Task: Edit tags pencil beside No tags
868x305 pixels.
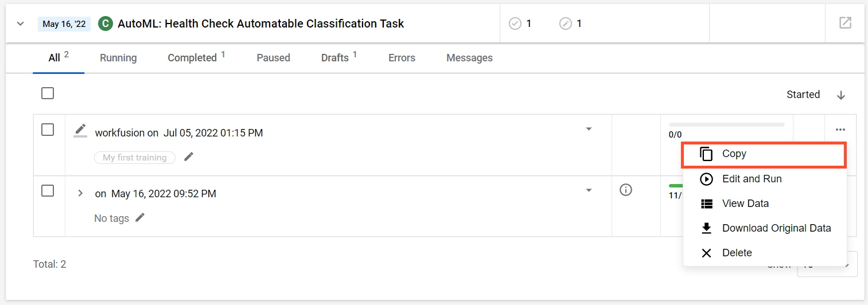Action: tap(140, 218)
